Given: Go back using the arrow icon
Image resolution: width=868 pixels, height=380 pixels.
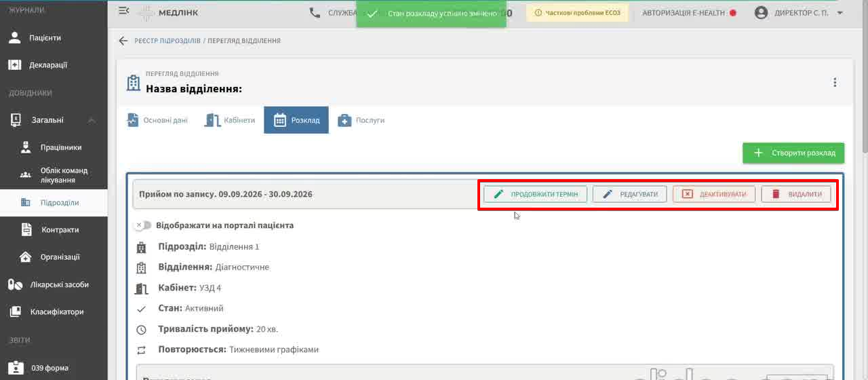Looking at the screenshot, I should (x=123, y=41).
